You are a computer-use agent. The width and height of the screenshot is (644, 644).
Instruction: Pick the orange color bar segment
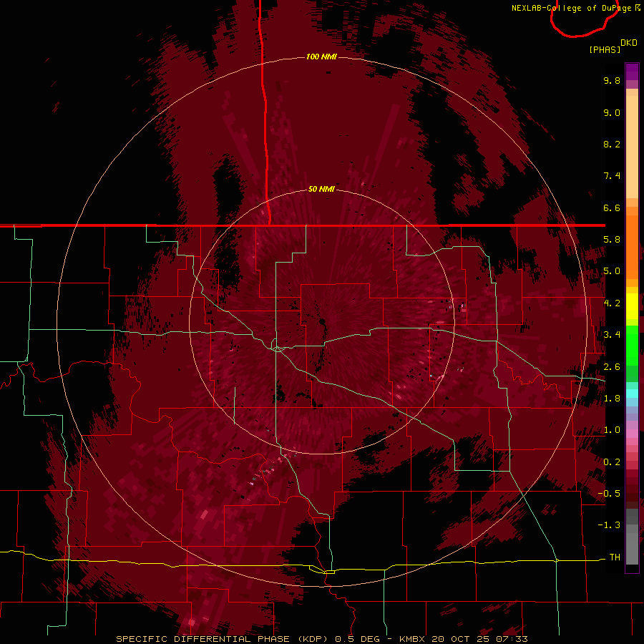click(x=632, y=247)
